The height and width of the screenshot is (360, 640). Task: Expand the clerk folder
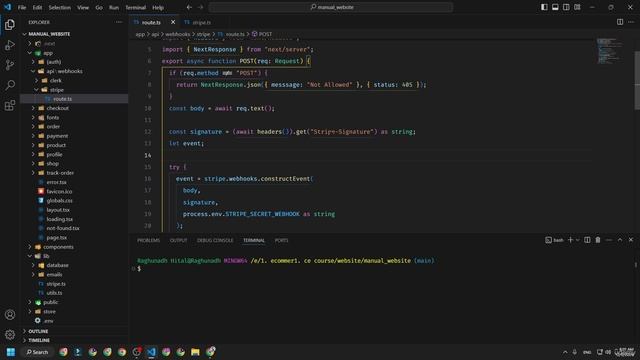click(74, 80)
